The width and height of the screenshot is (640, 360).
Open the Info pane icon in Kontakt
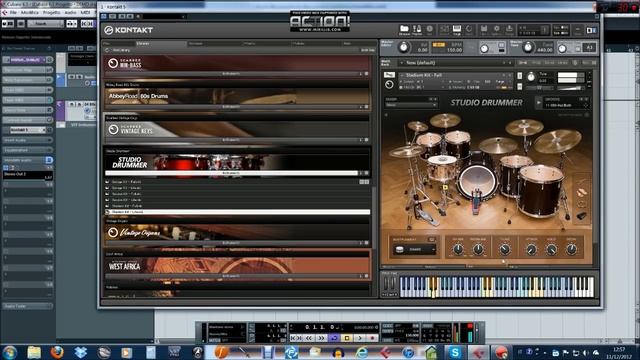(430, 29)
